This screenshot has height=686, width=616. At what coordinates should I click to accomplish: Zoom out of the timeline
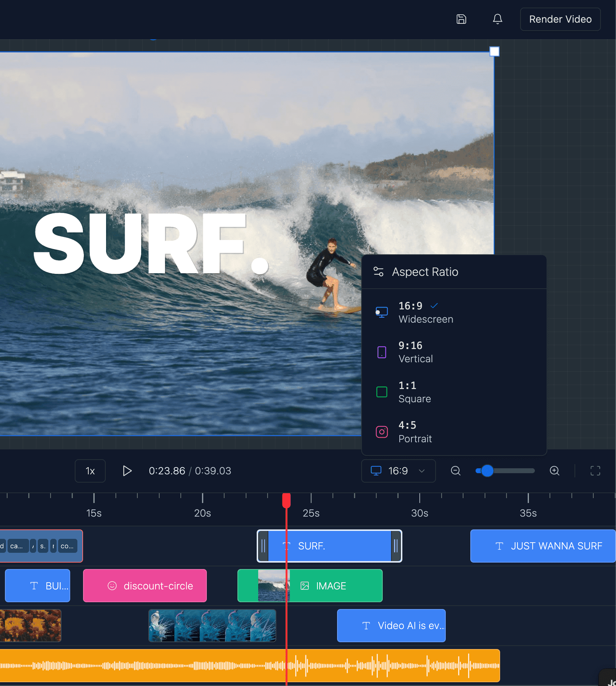click(x=455, y=471)
